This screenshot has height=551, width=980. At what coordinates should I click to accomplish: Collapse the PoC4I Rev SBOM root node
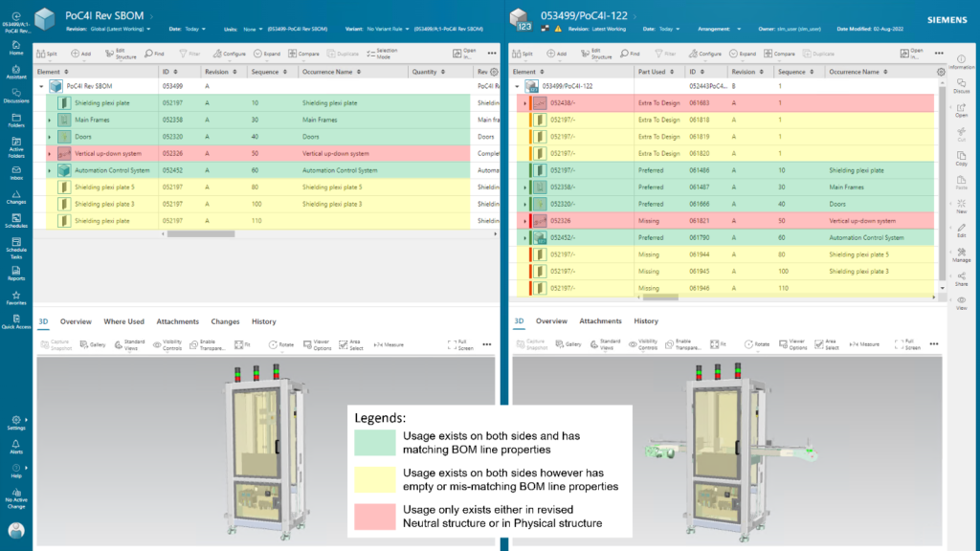pos(42,86)
